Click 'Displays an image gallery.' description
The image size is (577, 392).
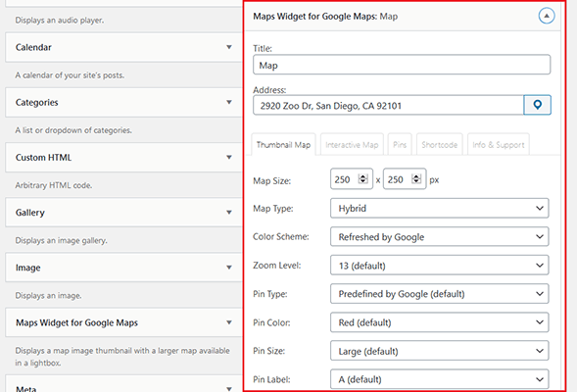[61, 240]
